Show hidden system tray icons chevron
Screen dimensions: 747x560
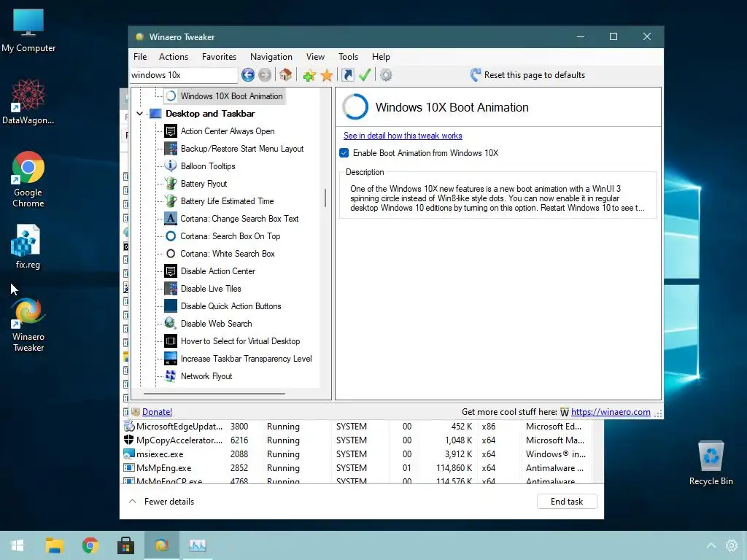[711, 545]
